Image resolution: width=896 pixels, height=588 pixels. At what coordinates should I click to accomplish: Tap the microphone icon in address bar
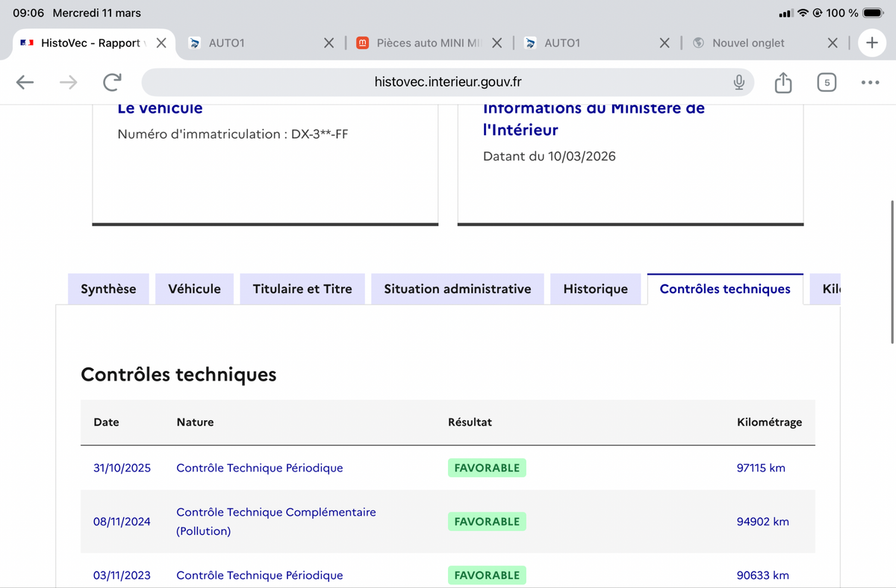pos(738,82)
